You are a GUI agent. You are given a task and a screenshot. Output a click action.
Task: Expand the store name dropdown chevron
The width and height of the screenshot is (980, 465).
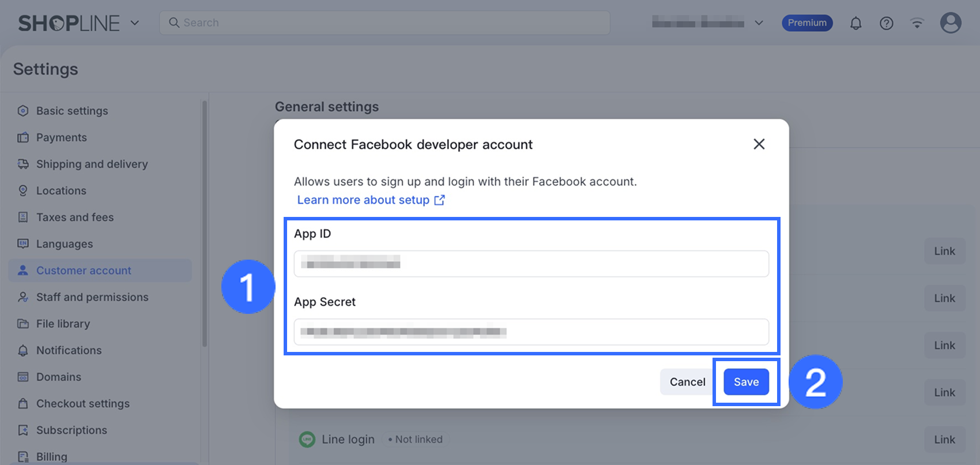point(759,23)
